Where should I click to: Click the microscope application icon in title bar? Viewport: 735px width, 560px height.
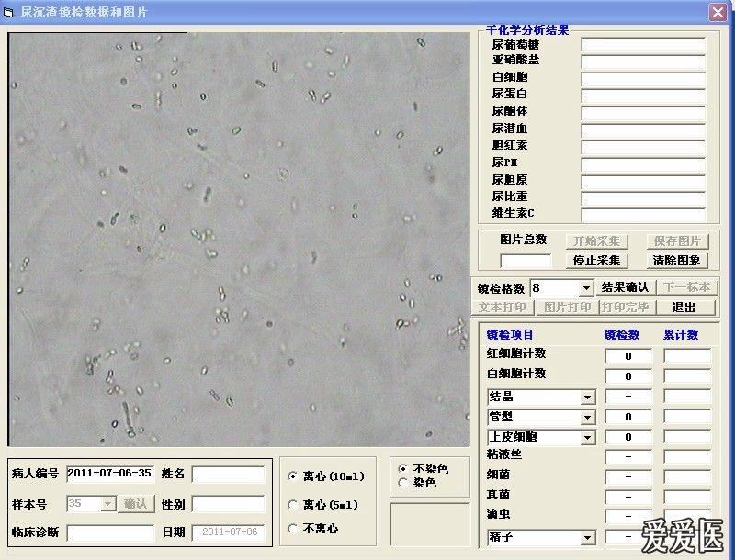tap(10, 12)
